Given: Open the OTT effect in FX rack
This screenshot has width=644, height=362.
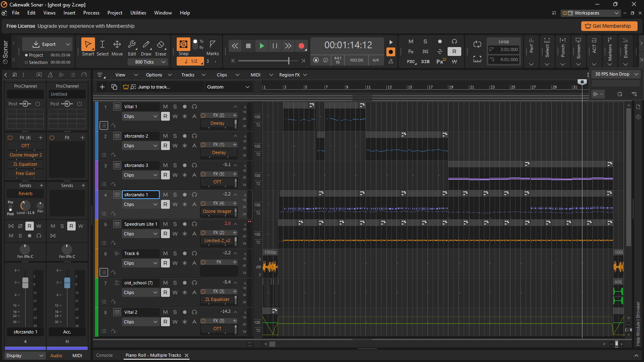Looking at the screenshot, I should point(25,146).
